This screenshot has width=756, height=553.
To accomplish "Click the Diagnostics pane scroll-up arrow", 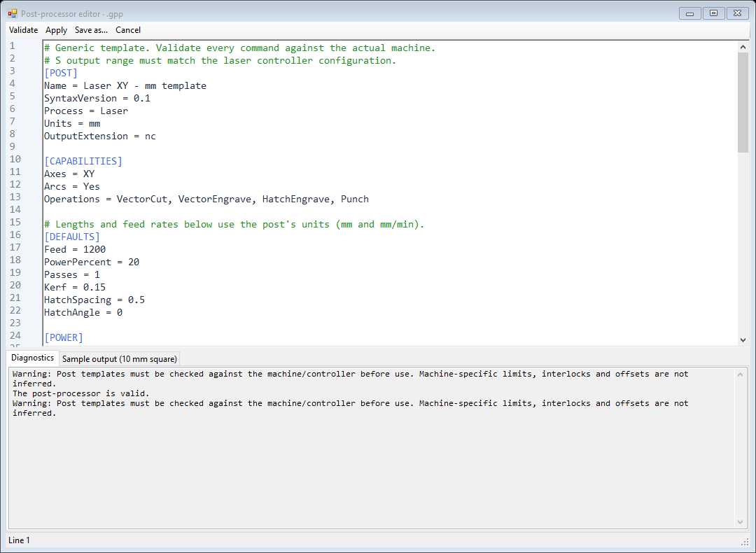I will (740, 374).
